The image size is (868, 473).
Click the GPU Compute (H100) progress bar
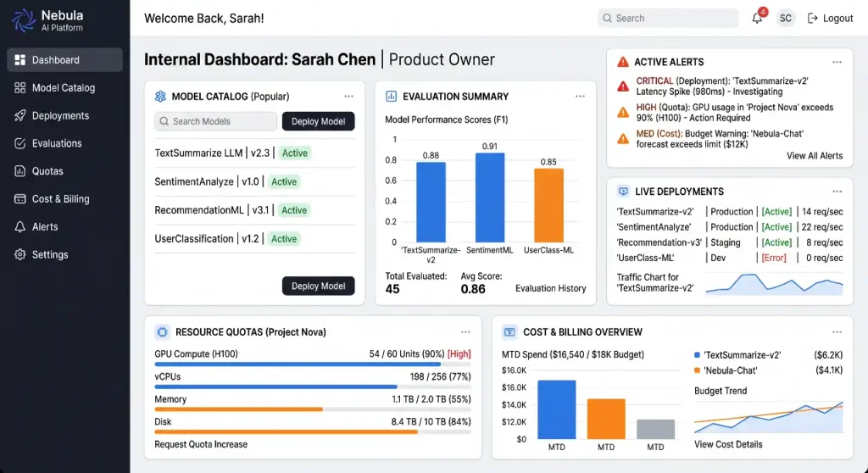(x=313, y=364)
